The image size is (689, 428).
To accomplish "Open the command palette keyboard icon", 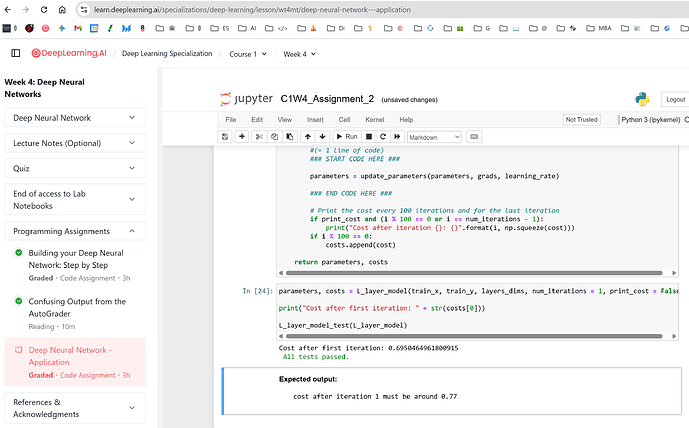I will [x=473, y=136].
